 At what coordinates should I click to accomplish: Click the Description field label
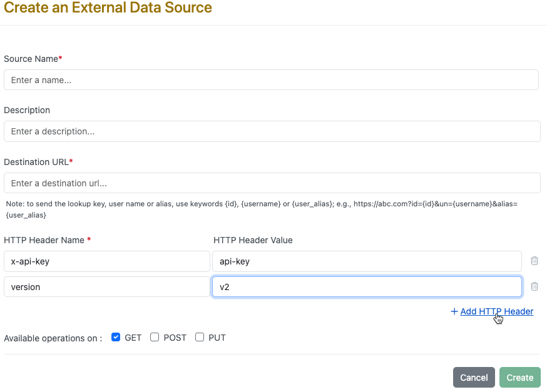27,110
